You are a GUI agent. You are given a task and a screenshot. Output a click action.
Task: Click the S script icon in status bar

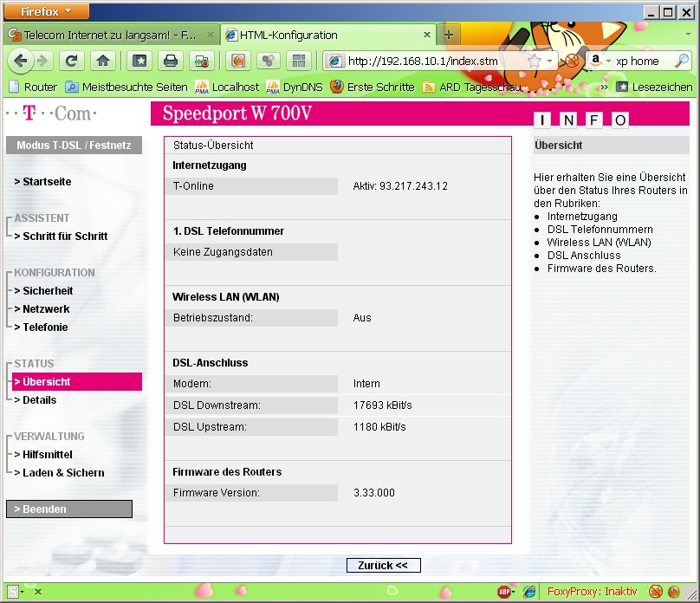click(x=13, y=592)
